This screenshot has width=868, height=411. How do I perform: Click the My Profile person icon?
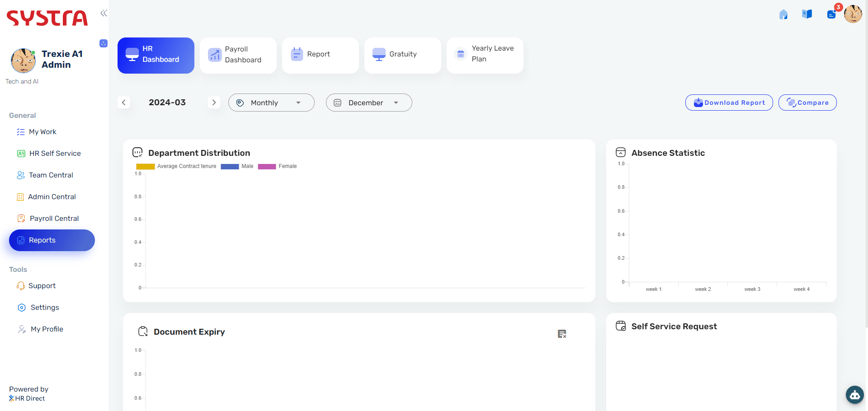click(x=22, y=329)
